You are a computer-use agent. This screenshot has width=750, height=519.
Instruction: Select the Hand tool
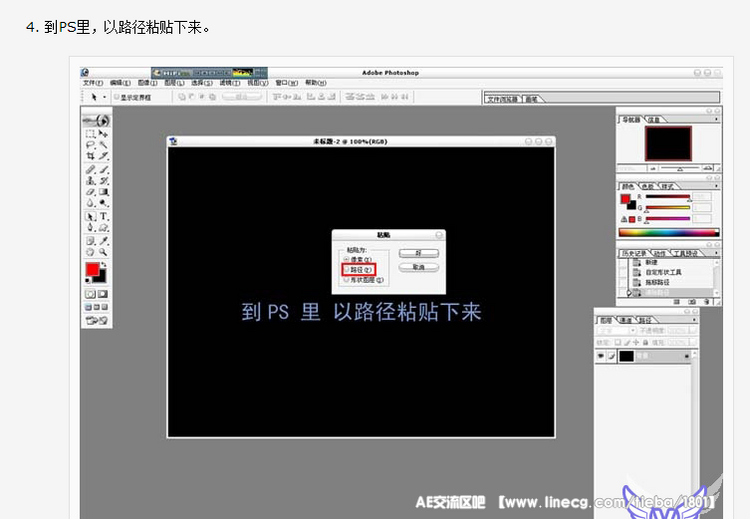(x=90, y=252)
